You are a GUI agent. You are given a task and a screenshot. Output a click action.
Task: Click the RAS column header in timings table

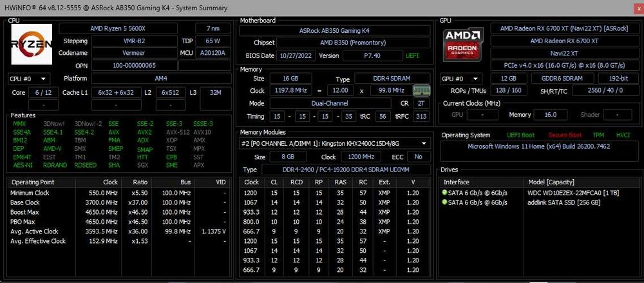coord(340,182)
